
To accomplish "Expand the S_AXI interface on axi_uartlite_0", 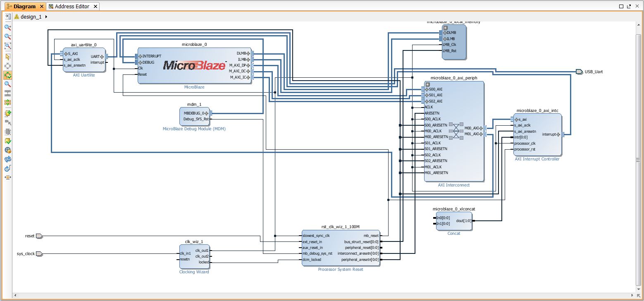I will [x=66, y=53].
